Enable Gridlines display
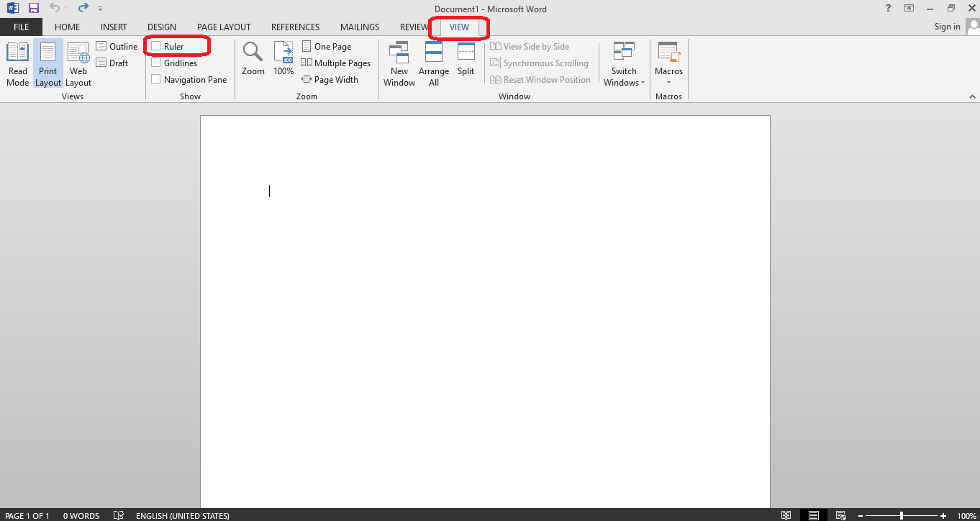 pos(155,63)
